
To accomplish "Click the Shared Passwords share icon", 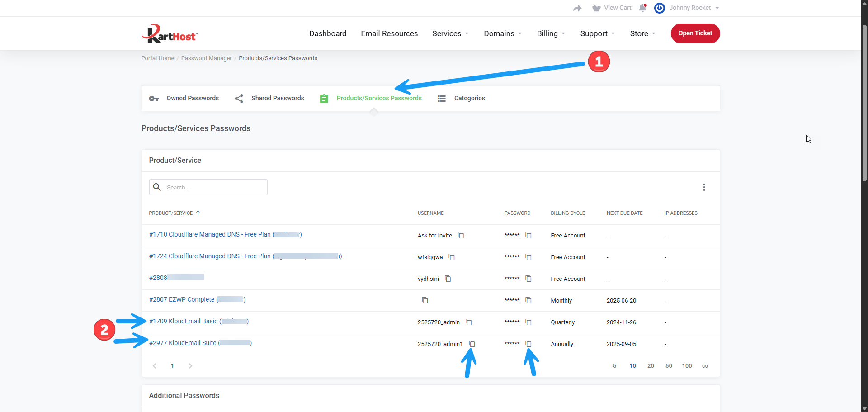I will click(x=239, y=98).
